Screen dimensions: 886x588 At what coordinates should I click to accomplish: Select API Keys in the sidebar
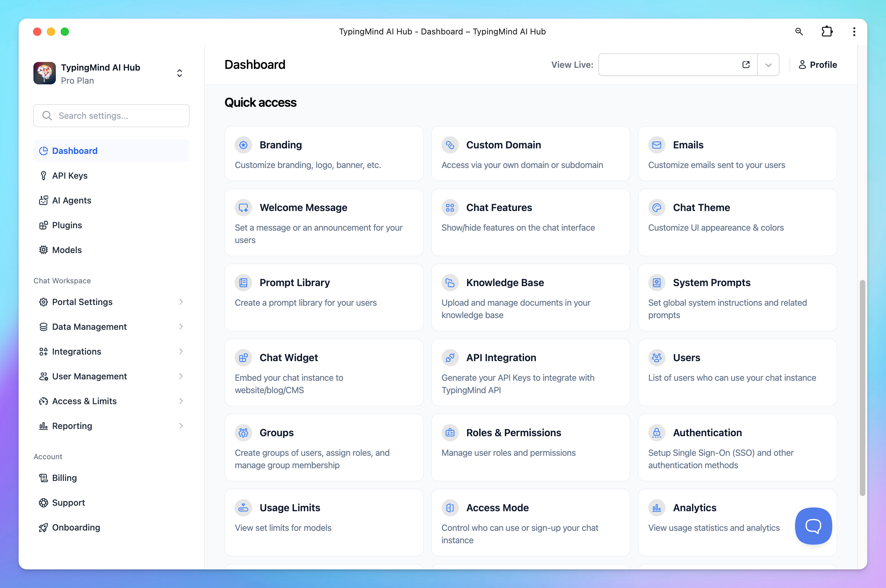point(70,176)
